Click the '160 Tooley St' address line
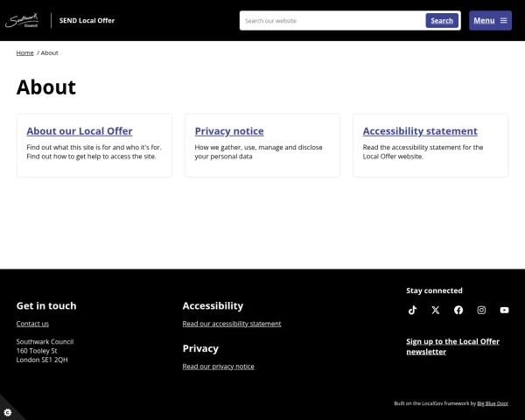 (37, 351)
